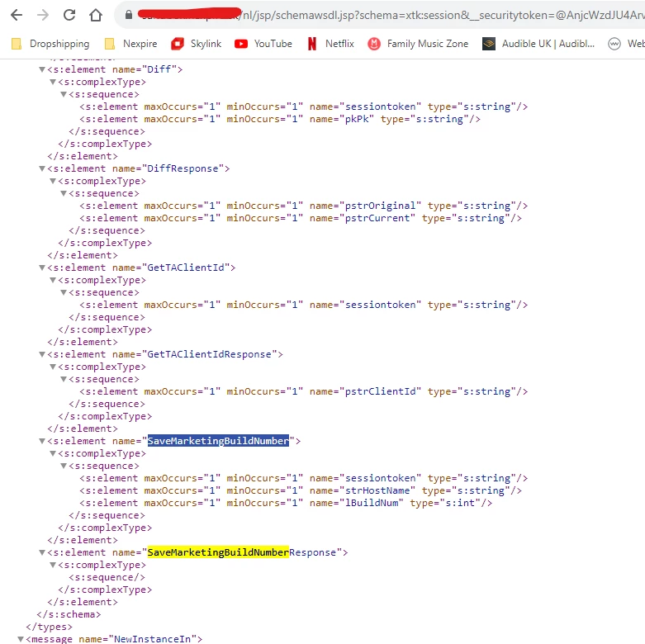645x644 pixels.
Task: Collapse the GetTAClientIdResponse element node
Action: point(42,354)
